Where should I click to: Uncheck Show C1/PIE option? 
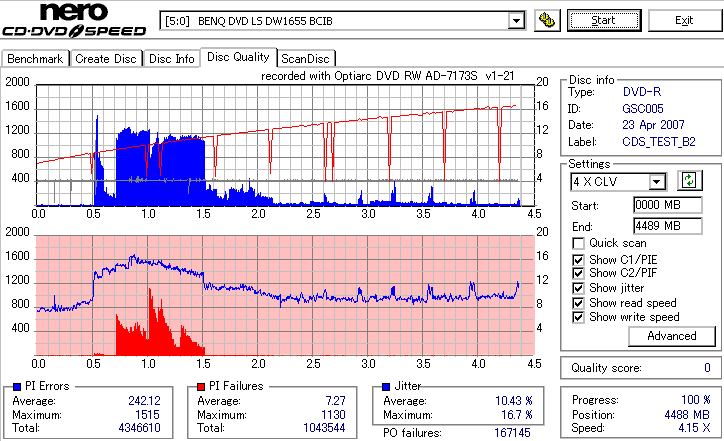click(578, 260)
